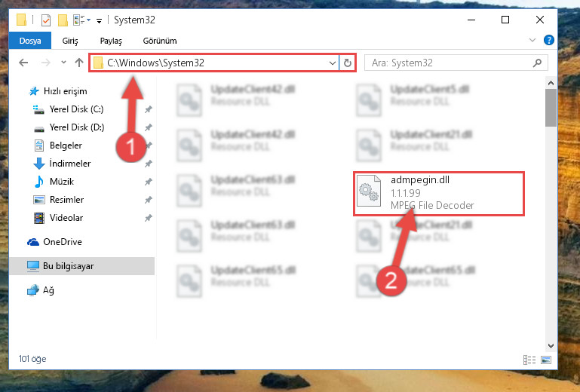
Task: Open the Customize Quick Access Toolbar menu
Action: pos(99,20)
